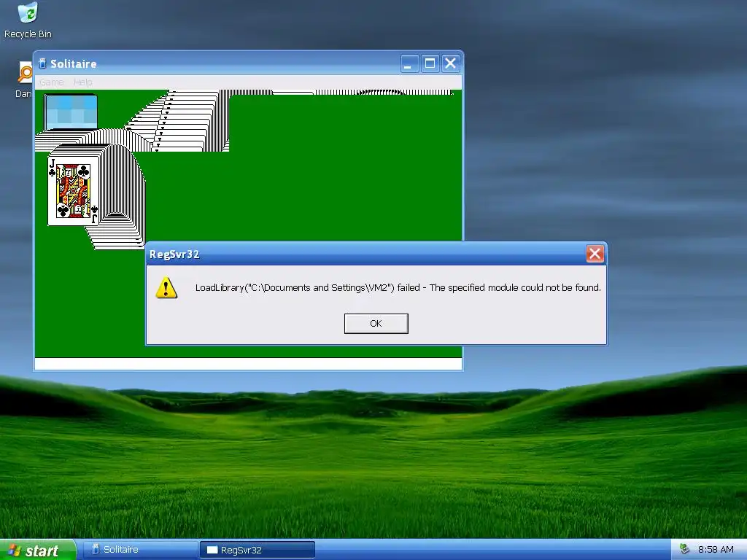
Task: Click the Solitaire title bar icon
Action: (x=42, y=63)
